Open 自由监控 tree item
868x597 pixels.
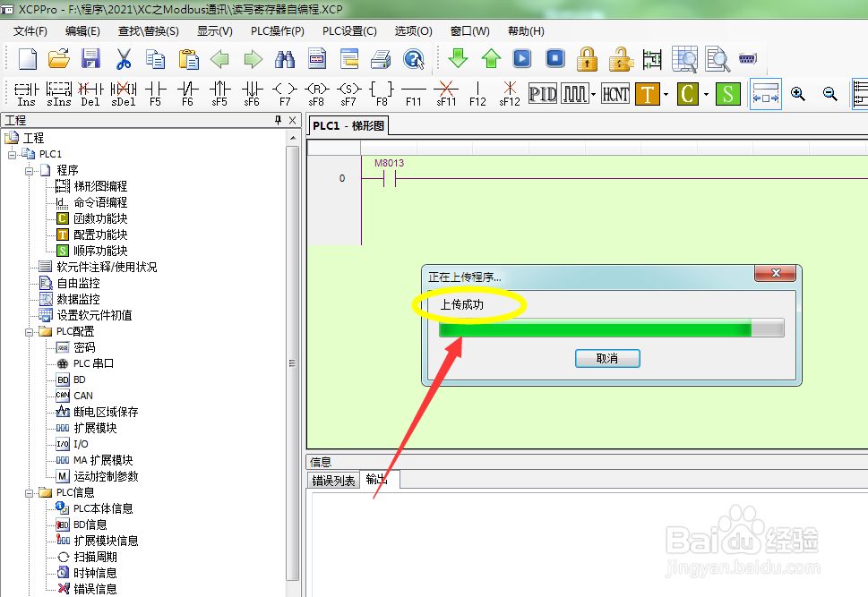pyautogui.click(x=78, y=284)
